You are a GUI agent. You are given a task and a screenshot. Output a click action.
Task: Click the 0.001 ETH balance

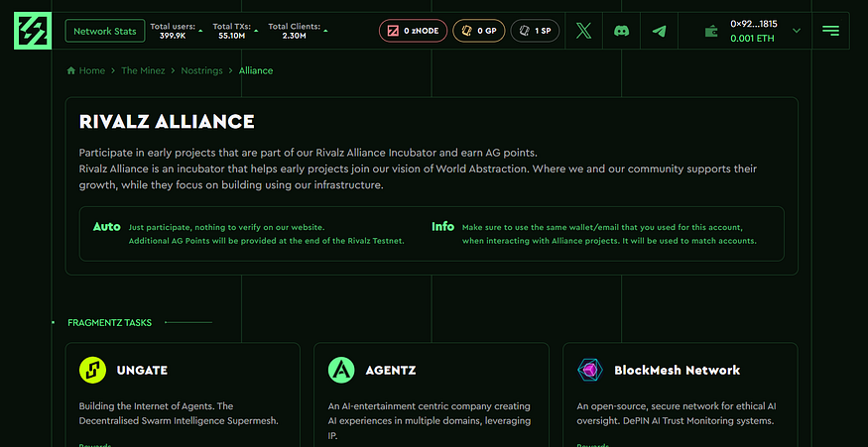click(752, 39)
